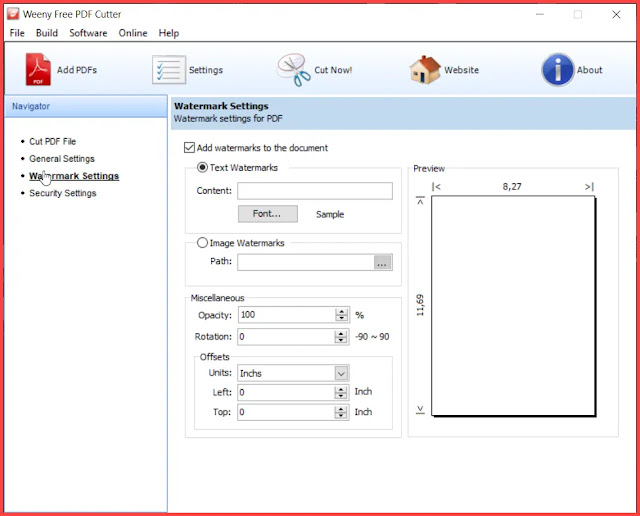The width and height of the screenshot is (640, 516).
Task: Minimize the Weeny Free PDF Cutter window
Action: click(x=540, y=15)
